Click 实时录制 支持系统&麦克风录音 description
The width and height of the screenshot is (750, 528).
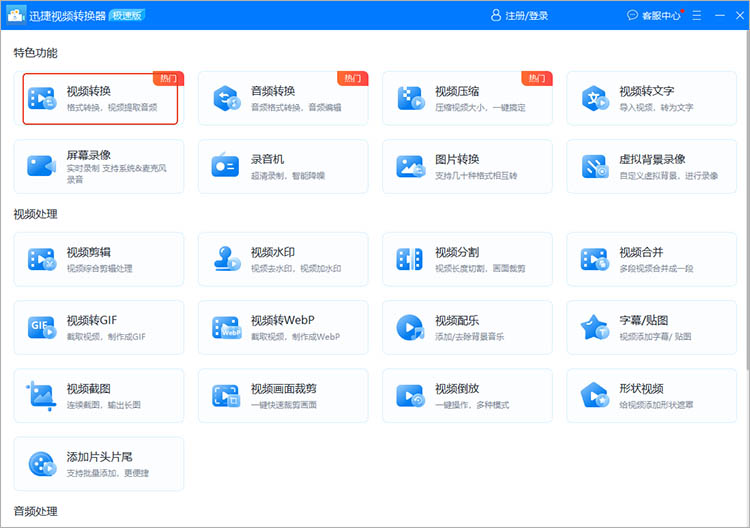click(x=116, y=174)
